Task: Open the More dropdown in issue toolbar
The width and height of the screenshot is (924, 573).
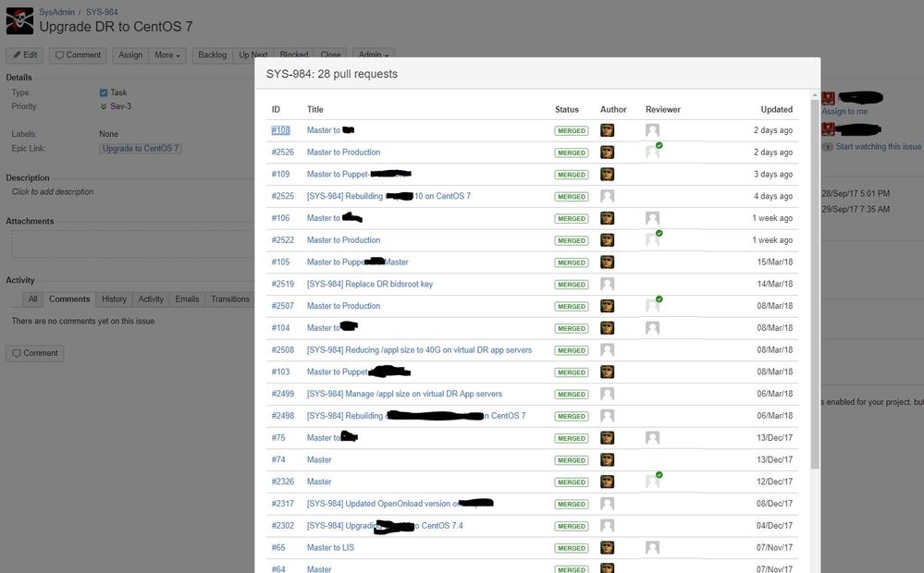Action: [x=167, y=55]
